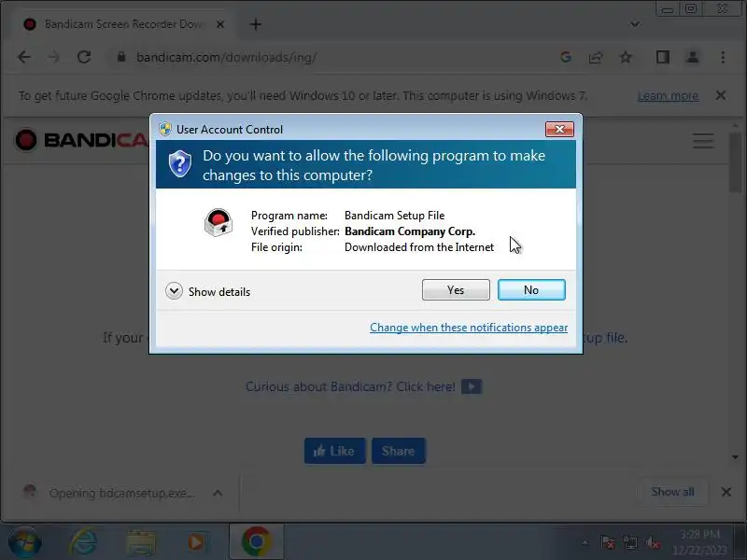The image size is (747, 560).
Task: Reload the Bandicam download page
Action: [84, 58]
